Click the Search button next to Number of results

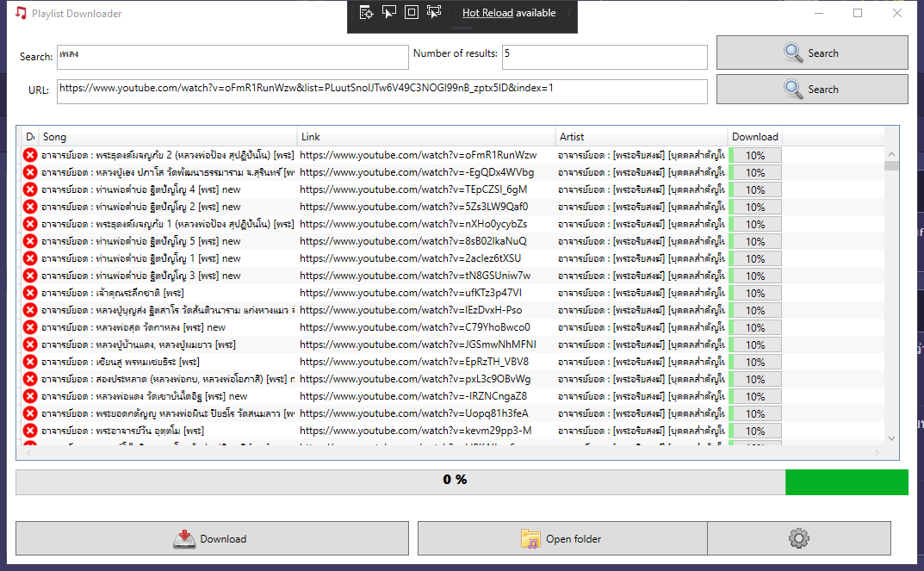pyautogui.click(x=812, y=53)
